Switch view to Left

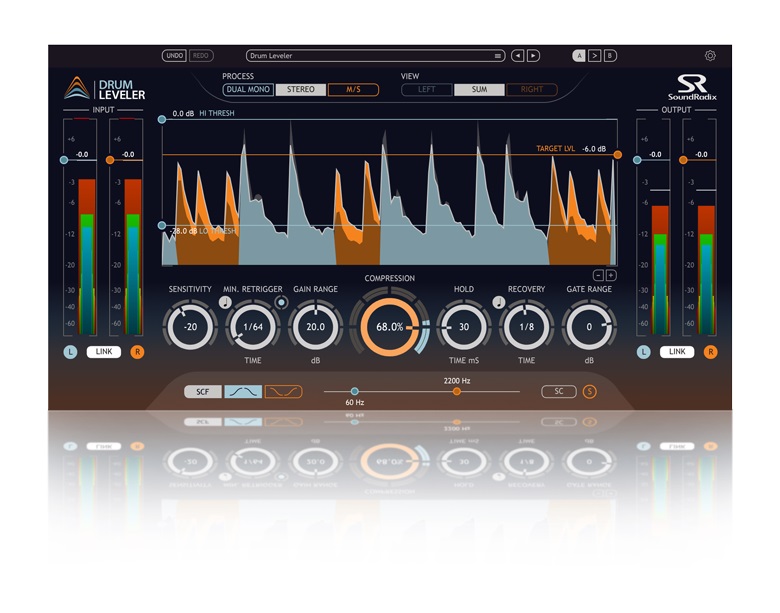[427, 90]
